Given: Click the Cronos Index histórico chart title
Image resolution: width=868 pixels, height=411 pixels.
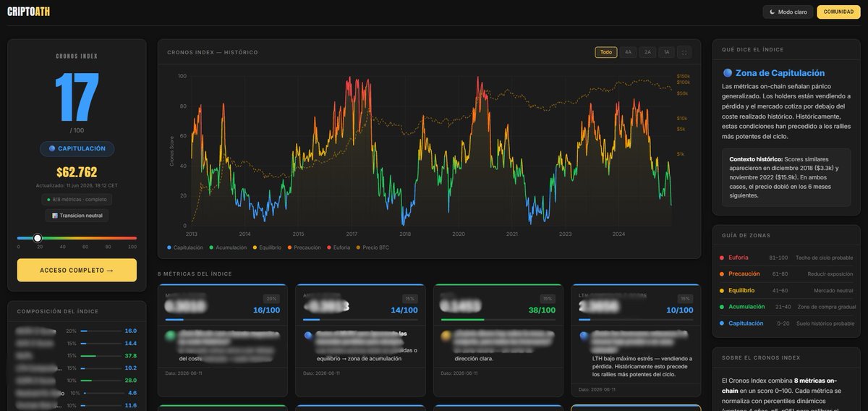Looking at the screenshot, I should (x=212, y=52).
